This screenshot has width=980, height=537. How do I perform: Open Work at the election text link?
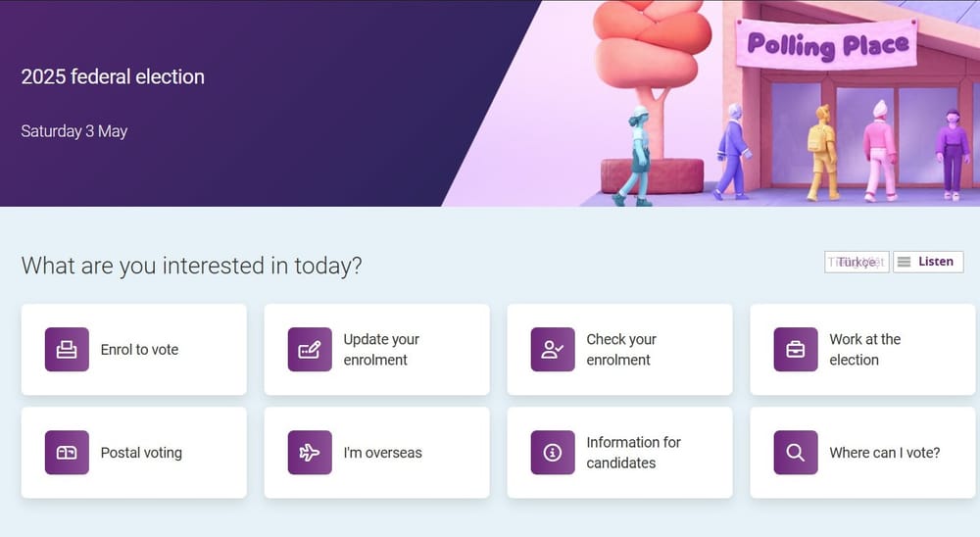[864, 350]
